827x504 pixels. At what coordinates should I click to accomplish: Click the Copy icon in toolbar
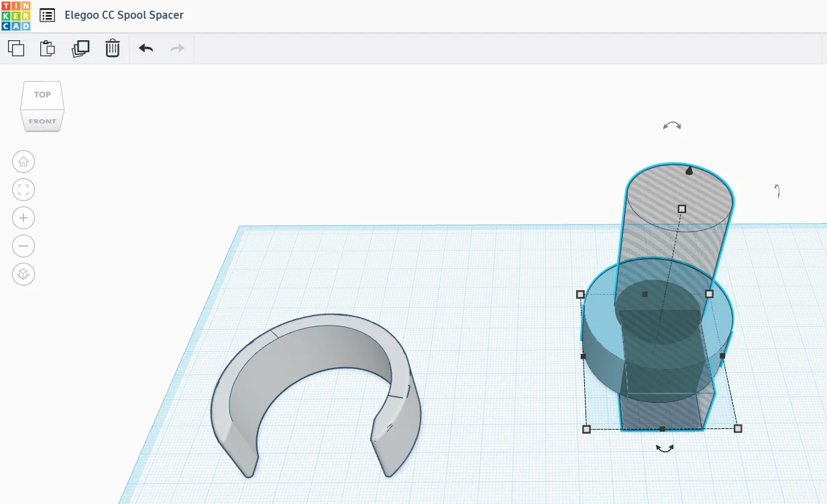point(16,48)
